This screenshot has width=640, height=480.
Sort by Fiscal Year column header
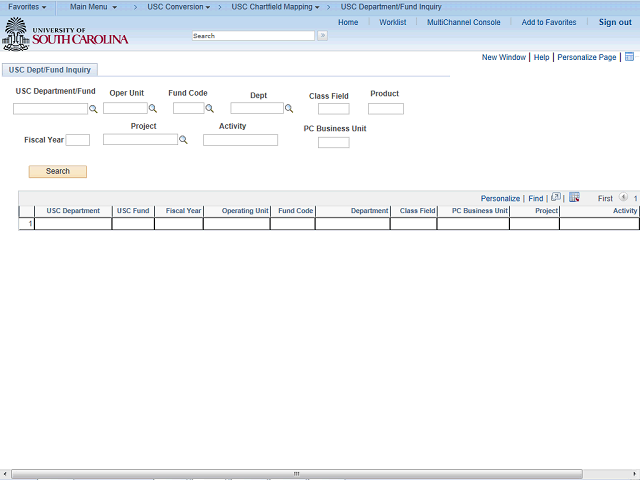click(183, 211)
